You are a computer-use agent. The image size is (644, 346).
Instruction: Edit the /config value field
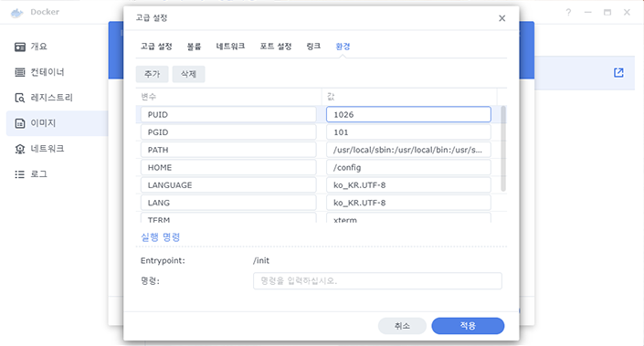coord(408,167)
